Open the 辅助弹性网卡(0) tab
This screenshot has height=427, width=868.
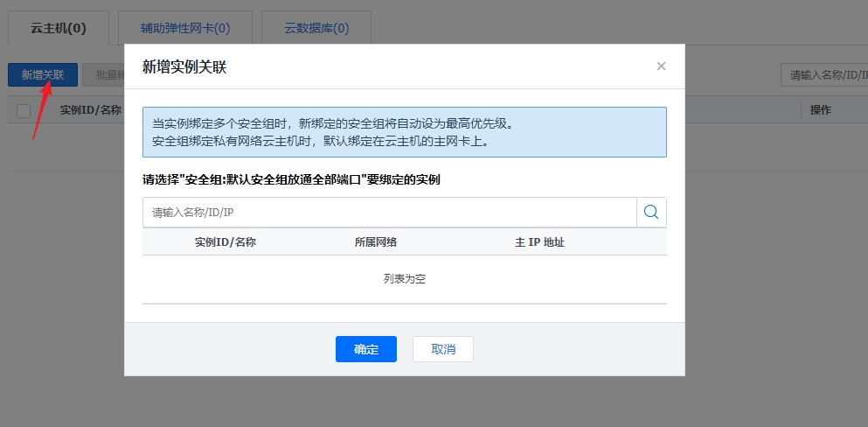pos(185,28)
